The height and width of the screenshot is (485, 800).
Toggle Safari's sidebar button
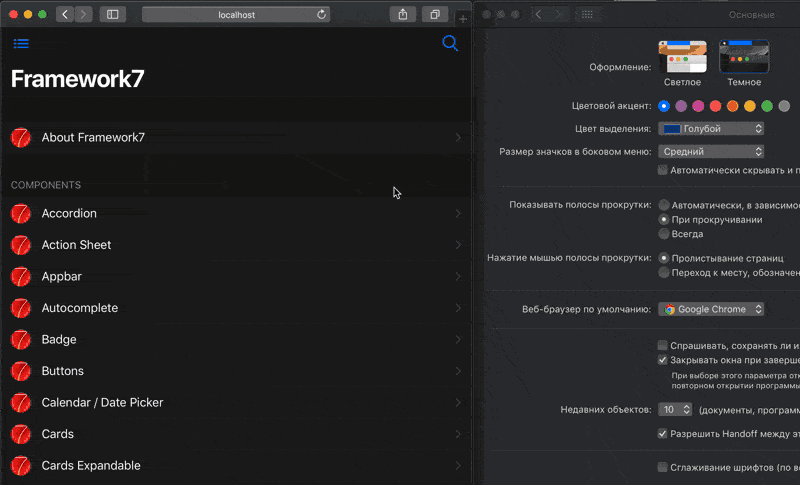pos(112,14)
